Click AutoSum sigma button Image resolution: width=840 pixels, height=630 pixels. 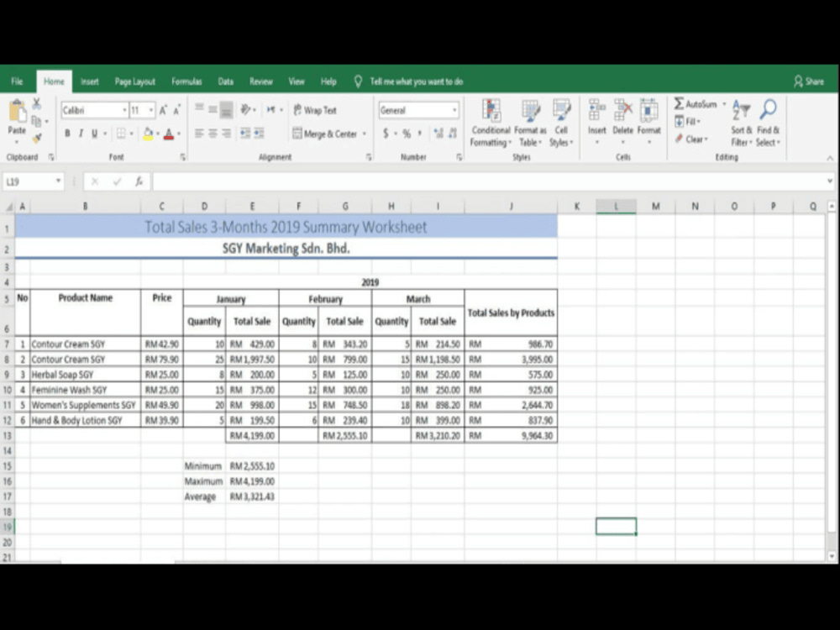(x=696, y=104)
